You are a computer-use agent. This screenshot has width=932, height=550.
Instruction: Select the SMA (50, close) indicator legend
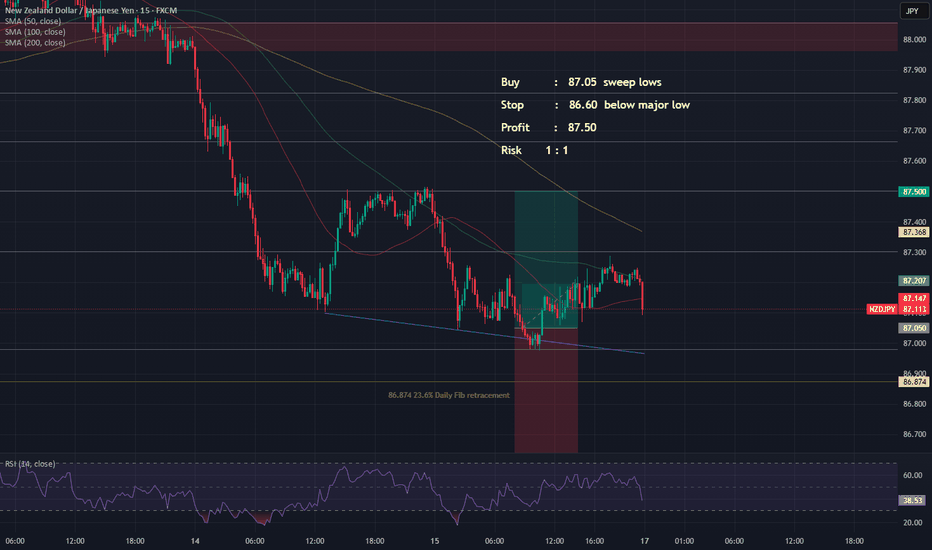33,21
